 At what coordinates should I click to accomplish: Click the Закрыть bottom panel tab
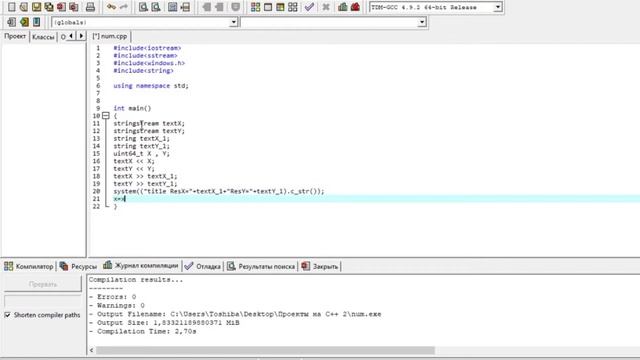point(320,266)
